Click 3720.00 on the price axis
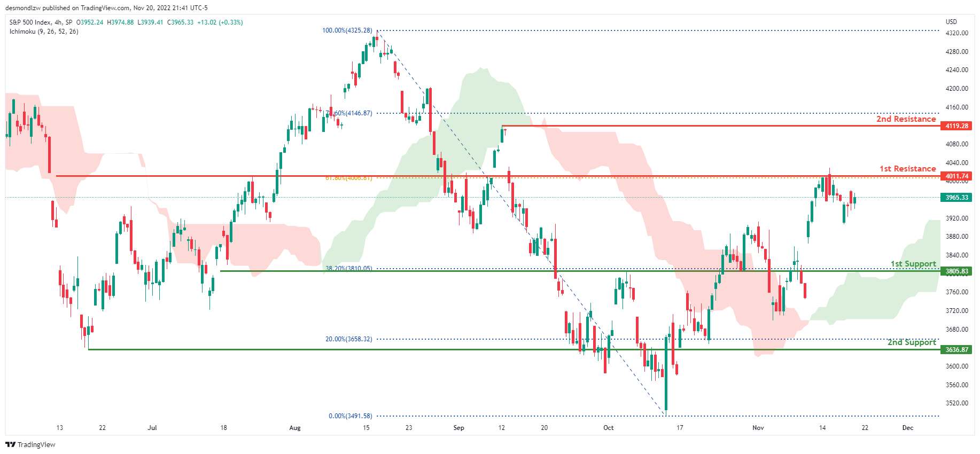This screenshot has width=980, height=454. click(x=956, y=311)
